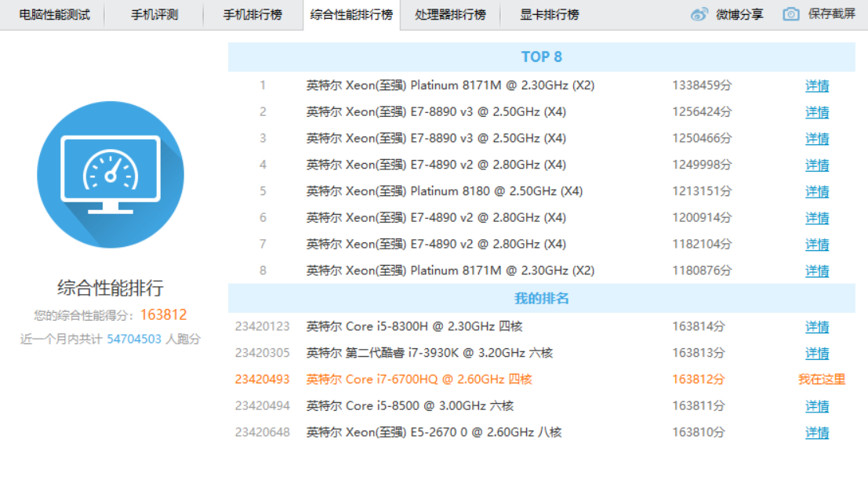Open 详情 for rank 5 Platinum 8180

(817, 191)
